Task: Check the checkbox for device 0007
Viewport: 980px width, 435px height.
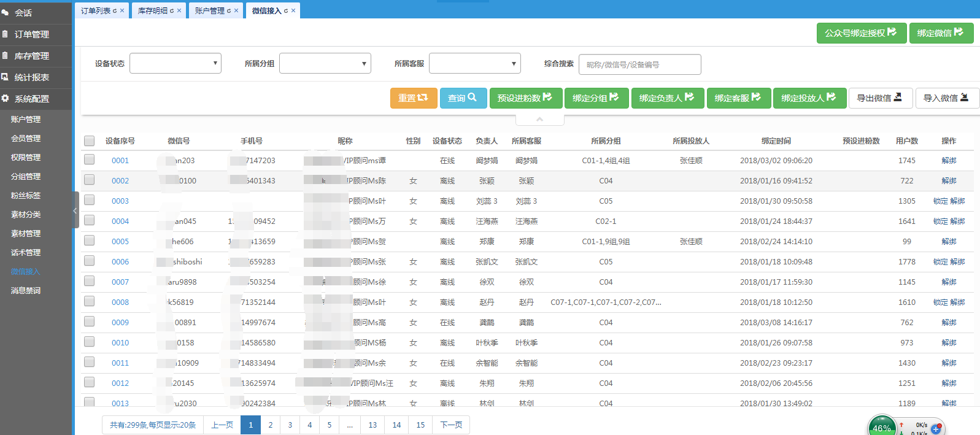Action: tap(90, 281)
